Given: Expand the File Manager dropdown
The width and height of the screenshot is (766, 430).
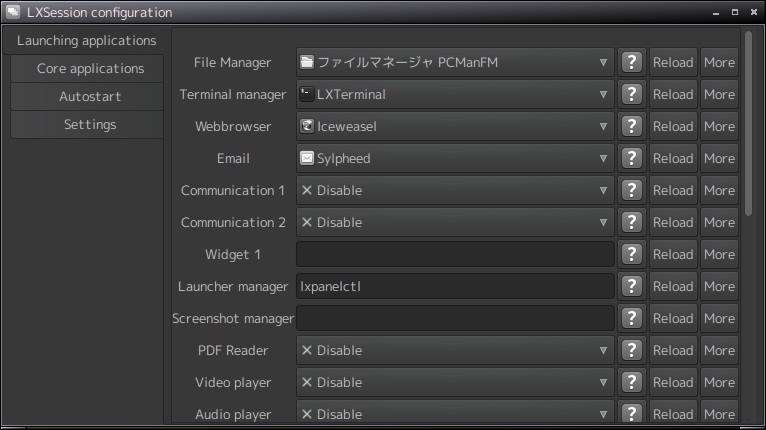Looking at the screenshot, I should (455, 62).
